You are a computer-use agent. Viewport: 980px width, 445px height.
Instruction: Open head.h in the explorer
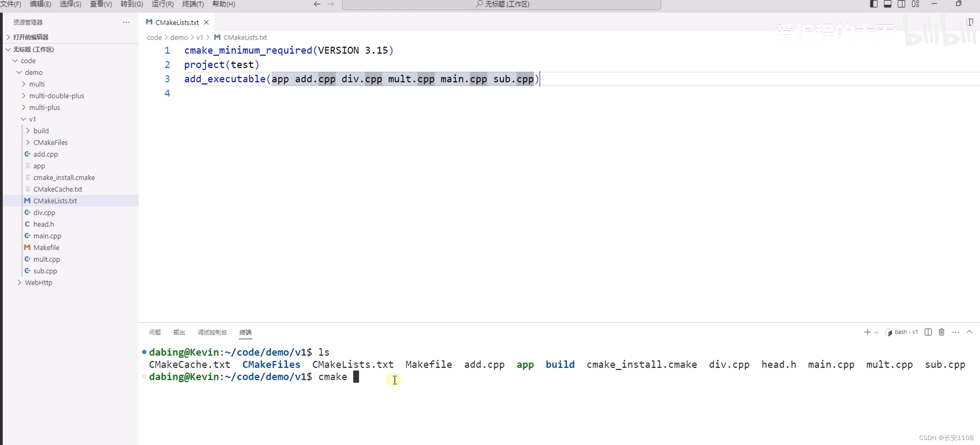tap(43, 224)
